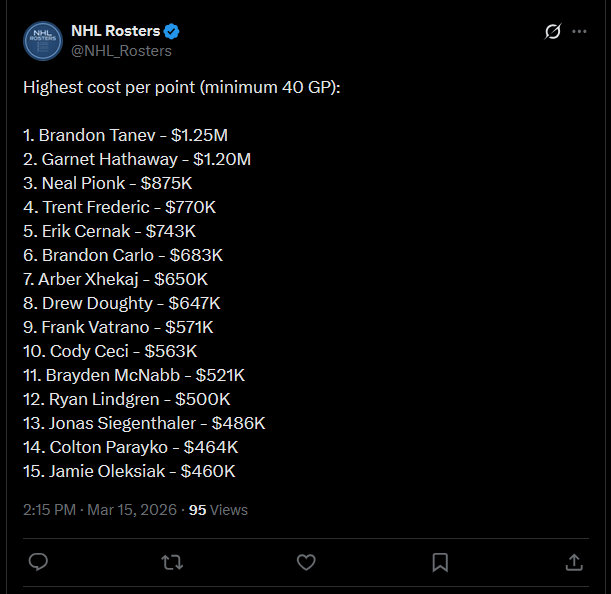611x594 pixels.
Task: Open the 2:15 PM Mar 15, 2026 timestamp
Action: coord(99,510)
